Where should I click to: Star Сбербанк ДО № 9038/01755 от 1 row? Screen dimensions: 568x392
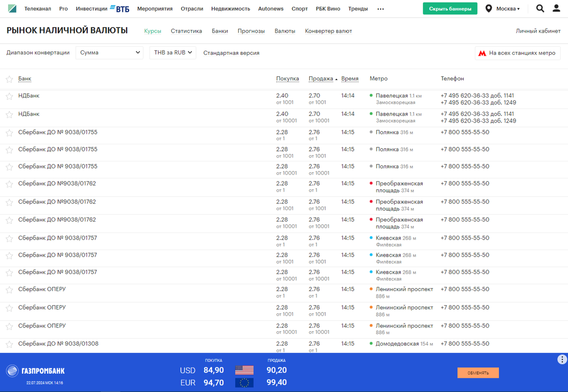pyautogui.click(x=9, y=133)
